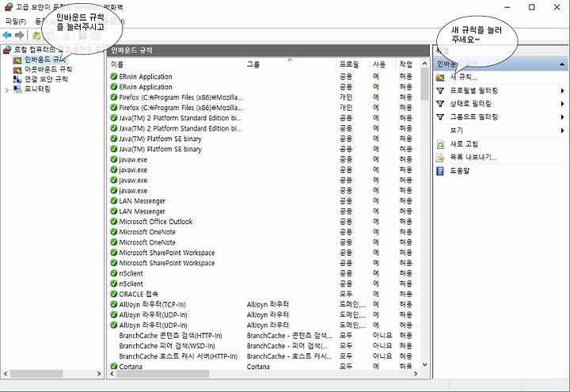
Task: Click 목록 내보내기... action
Action: pos(473,158)
